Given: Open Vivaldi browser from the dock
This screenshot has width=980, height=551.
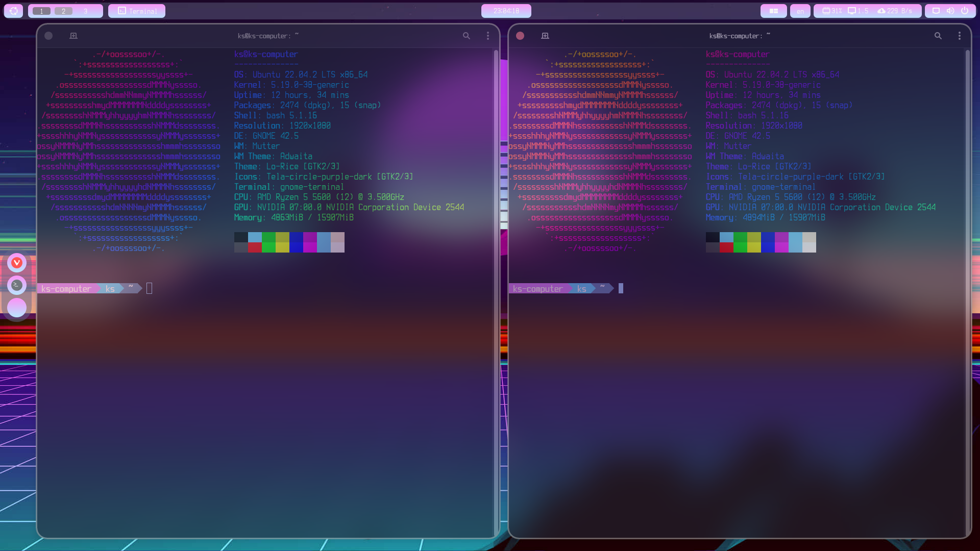Looking at the screenshot, I should tap(17, 262).
